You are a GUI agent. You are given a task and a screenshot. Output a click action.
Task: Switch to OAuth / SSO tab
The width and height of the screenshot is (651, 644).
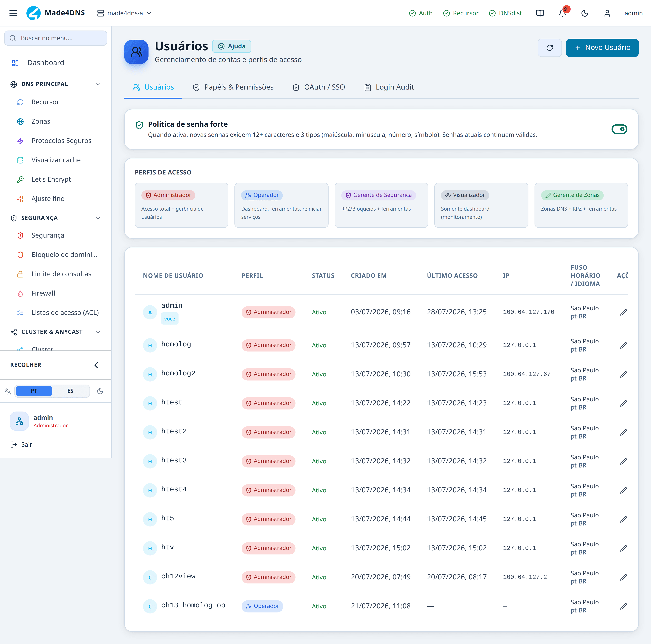pos(319,87)
